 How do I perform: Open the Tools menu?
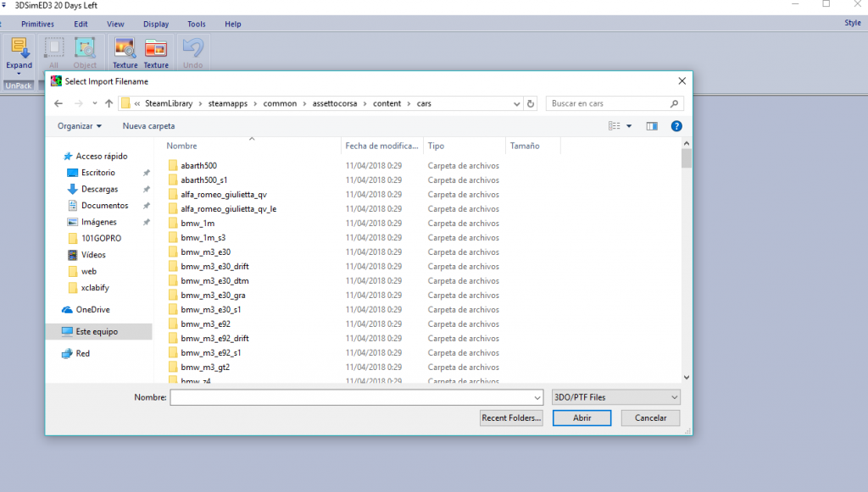(x=197, y=24)
